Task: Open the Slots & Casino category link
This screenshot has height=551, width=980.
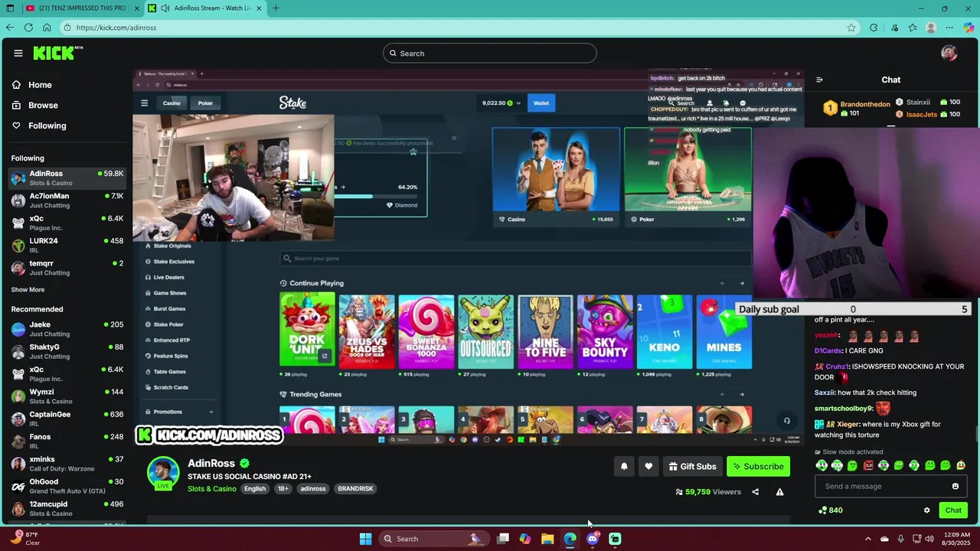Action: coord(212,489)
